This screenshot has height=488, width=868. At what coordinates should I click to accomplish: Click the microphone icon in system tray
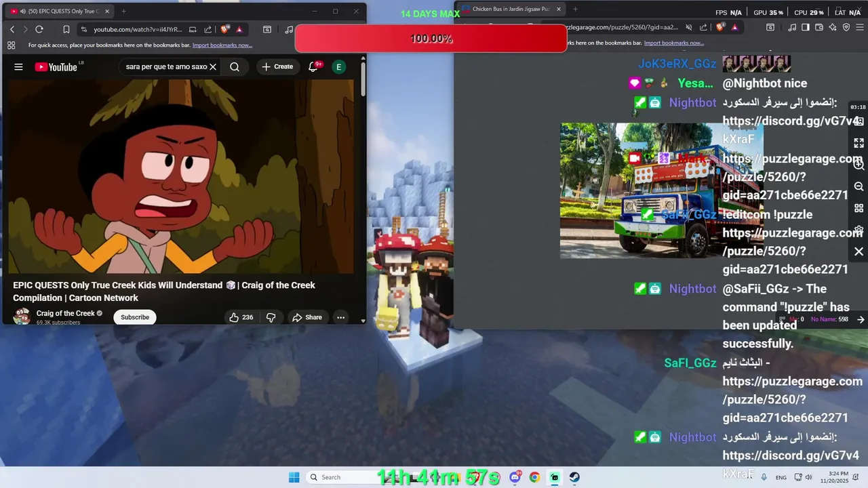(764, 477)
